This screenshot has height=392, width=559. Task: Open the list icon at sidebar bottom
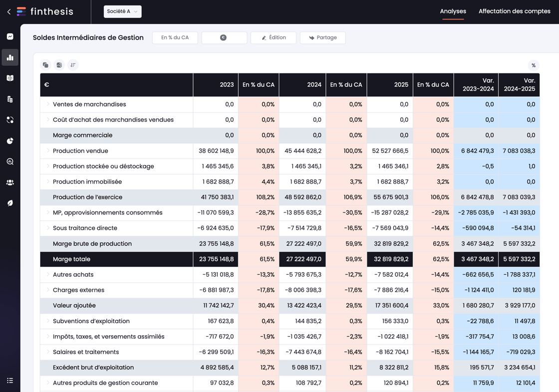coord(10,380)
